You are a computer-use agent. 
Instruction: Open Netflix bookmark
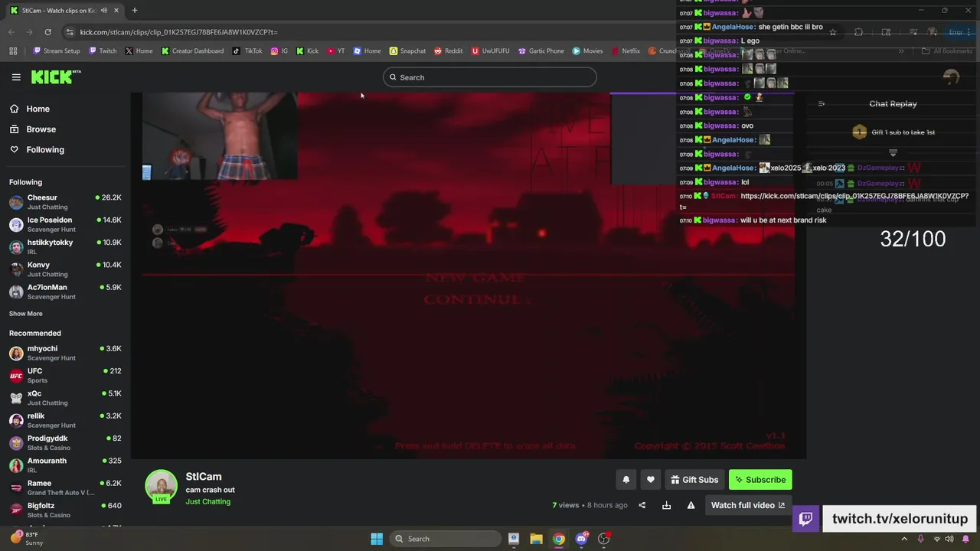coord(626,51)
